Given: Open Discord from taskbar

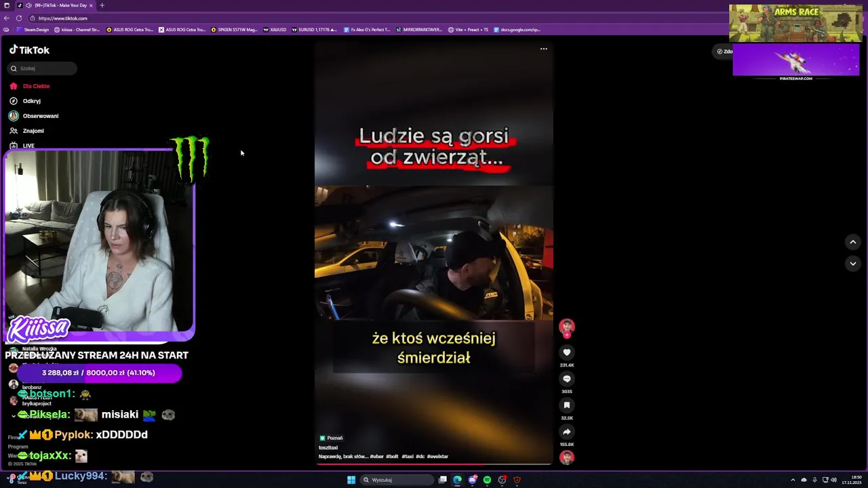Looking at the screenshot, I should coord(473,480).
